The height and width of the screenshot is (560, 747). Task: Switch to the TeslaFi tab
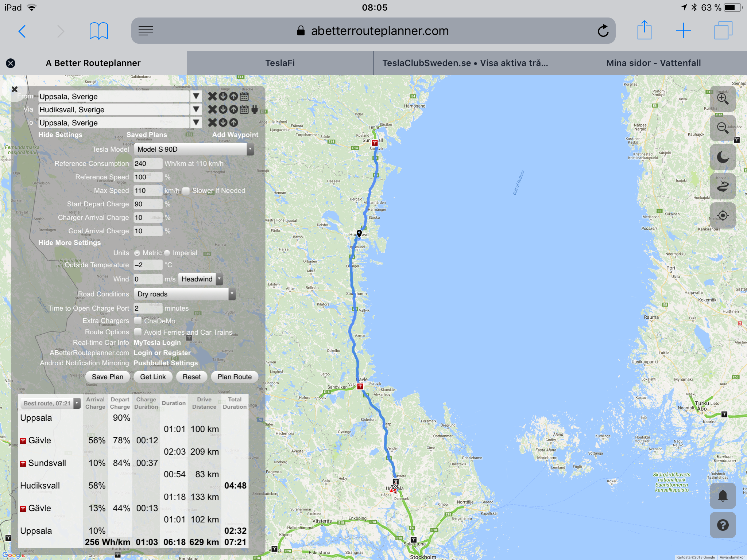(x=280, y=63)
